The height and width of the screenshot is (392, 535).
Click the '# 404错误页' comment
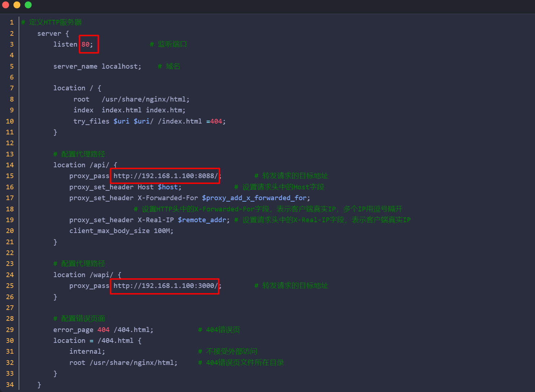pos(219,329)
